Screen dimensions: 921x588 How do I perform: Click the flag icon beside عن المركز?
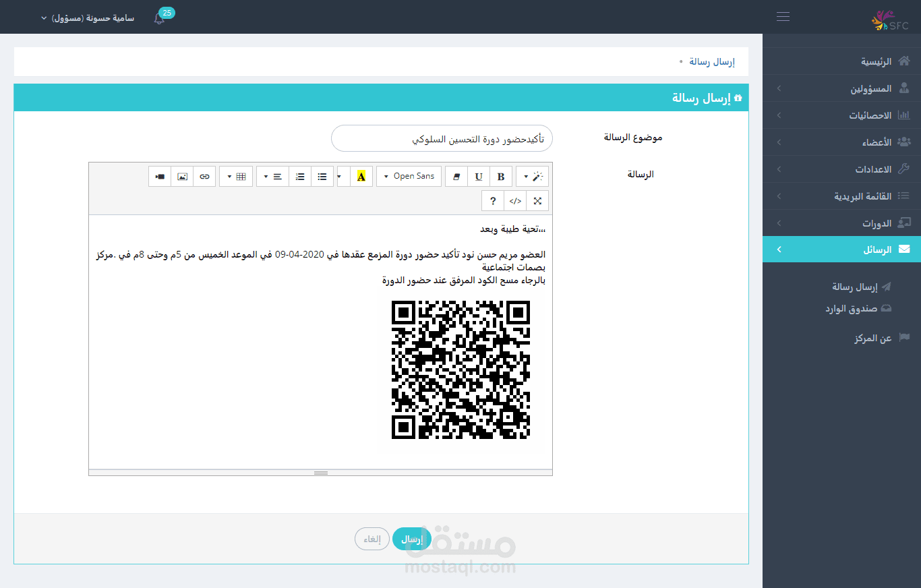904,337
